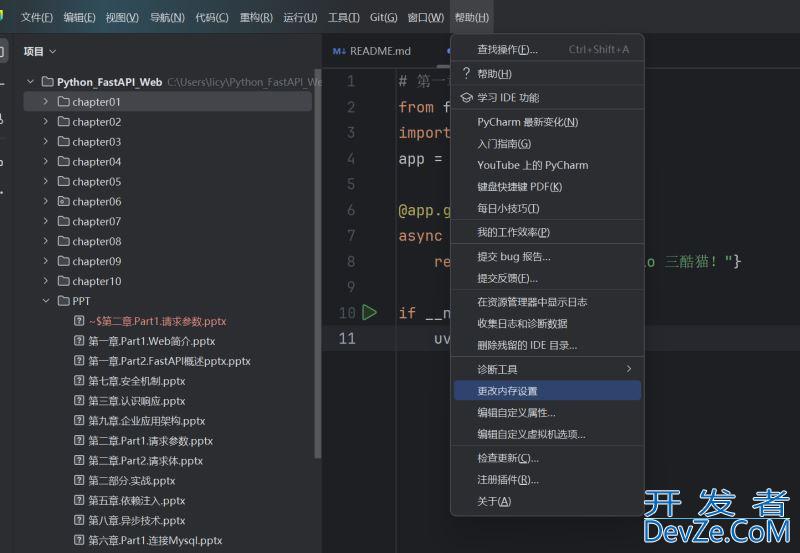The height and width of the screenshot is (553, 800).
Task: Open the 重构(R) menu
Action: coord(256,17)
